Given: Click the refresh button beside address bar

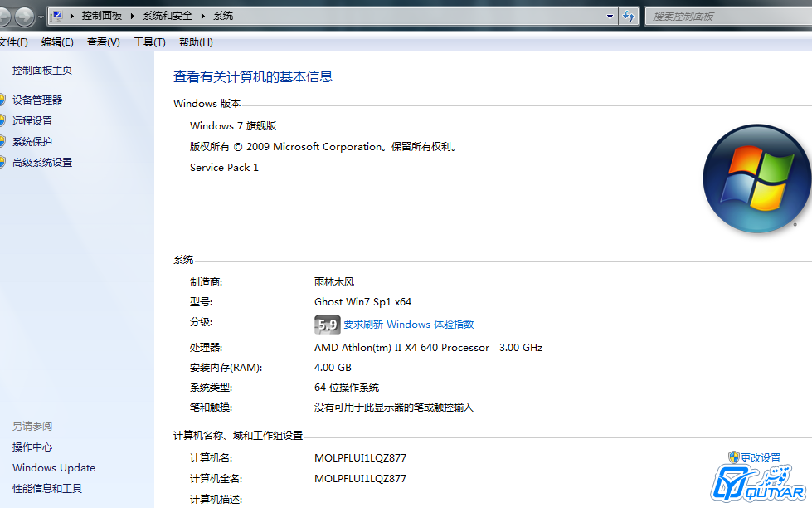Looking at the screenshot, I should 628,17.
